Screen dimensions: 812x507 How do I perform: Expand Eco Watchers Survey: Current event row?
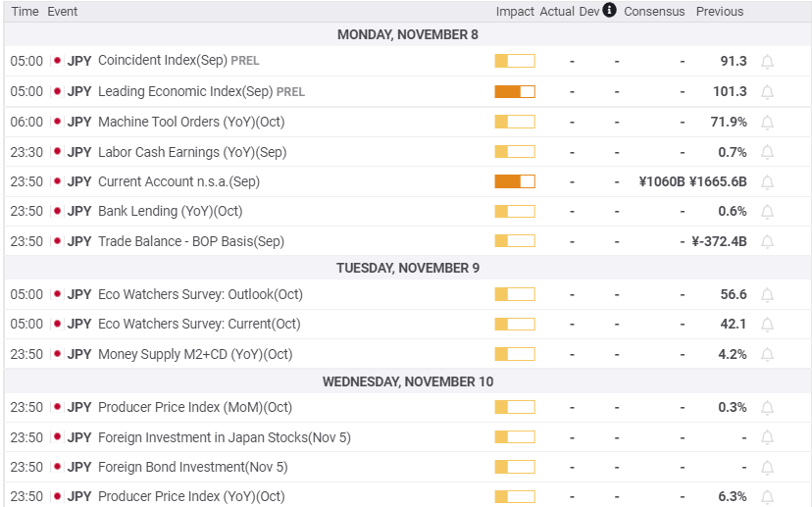tap(199, 324)
